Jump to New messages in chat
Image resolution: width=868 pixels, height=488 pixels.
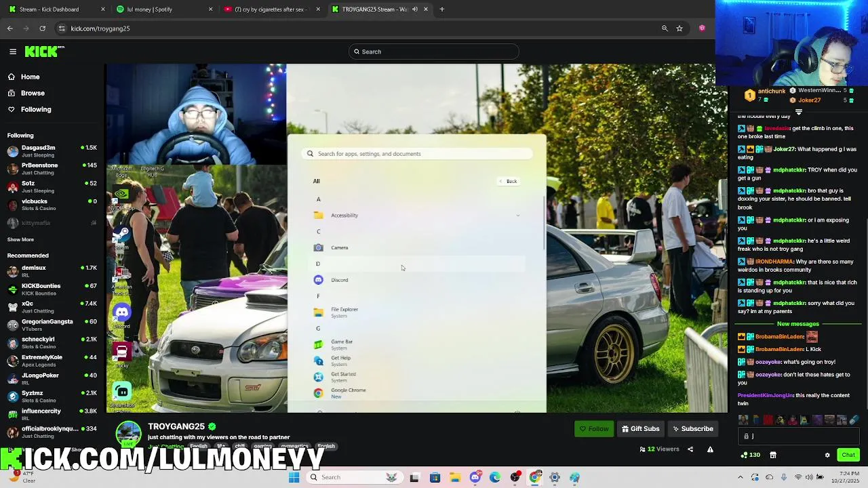coord(797,324)
